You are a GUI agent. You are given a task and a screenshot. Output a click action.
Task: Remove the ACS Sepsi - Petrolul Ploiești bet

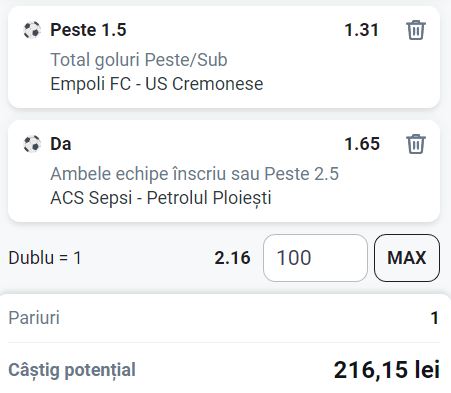tap(416, 144)
